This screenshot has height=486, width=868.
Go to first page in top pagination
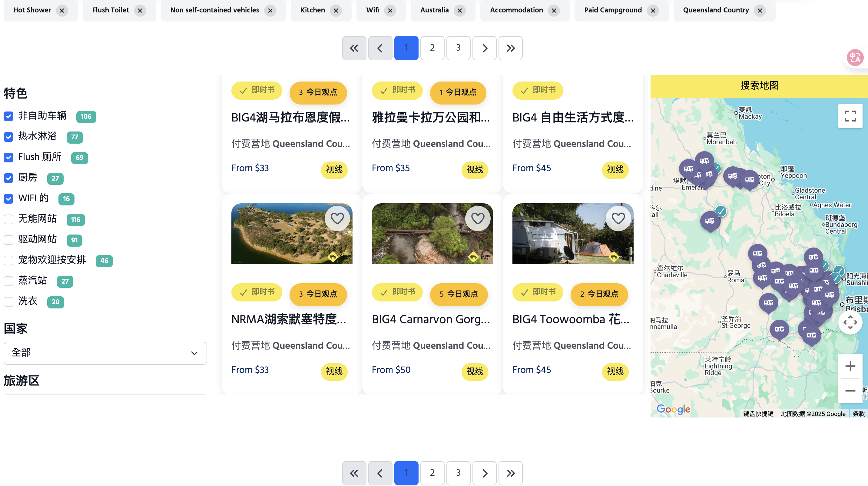point(354,48)
